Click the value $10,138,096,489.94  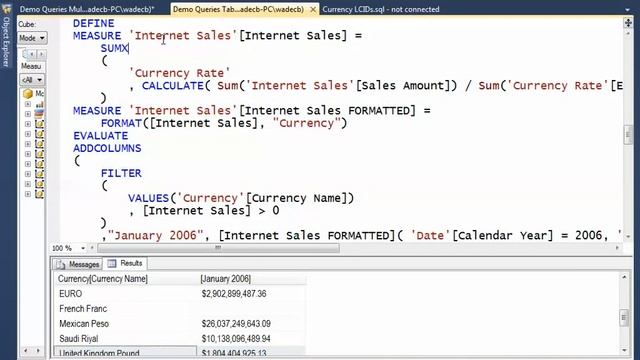pos(236,339)
